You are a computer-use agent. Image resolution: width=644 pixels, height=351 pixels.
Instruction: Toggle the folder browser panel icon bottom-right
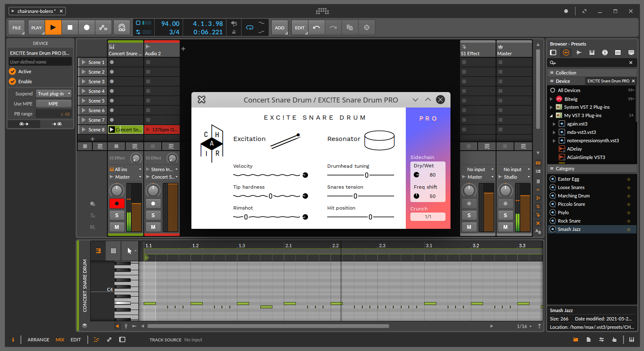pos(575,340)
